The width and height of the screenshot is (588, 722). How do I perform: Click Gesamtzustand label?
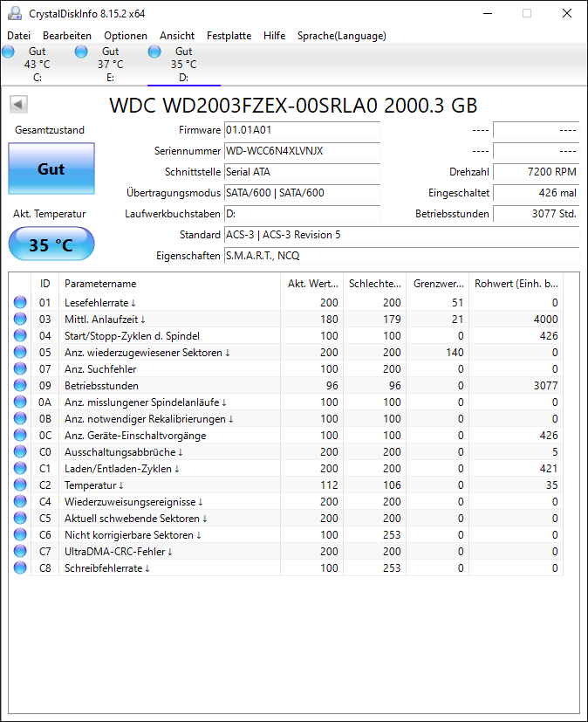pyautogui.click(x=50, y=130)
